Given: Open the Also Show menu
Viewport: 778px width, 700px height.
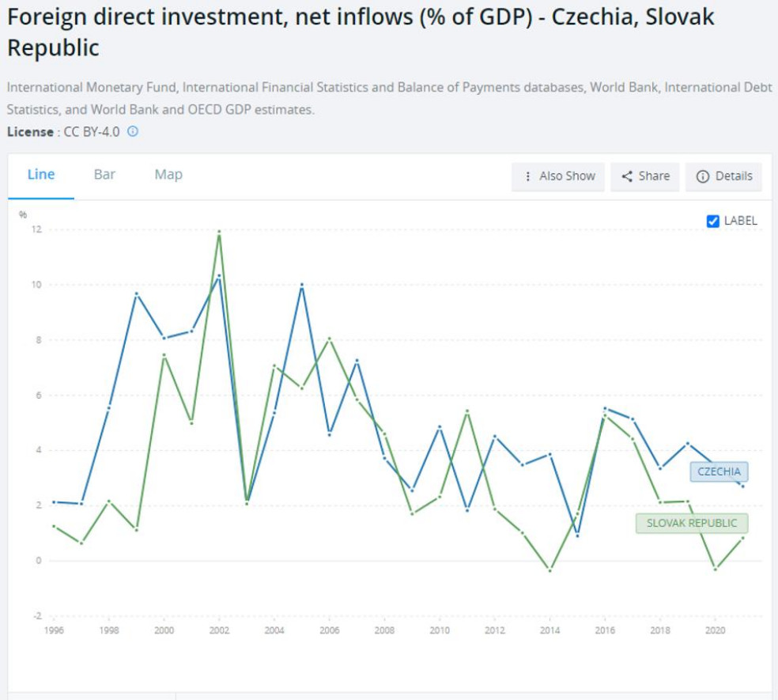Looking at the screenshot, I should 559,176.
